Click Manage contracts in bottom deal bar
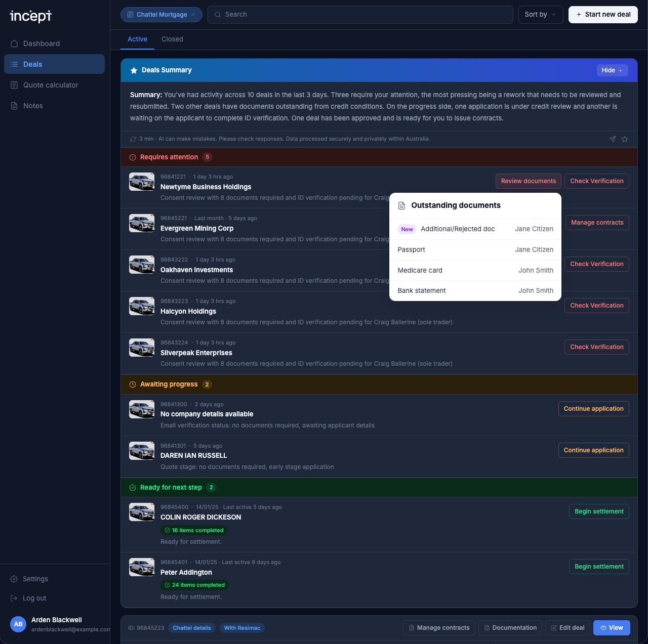This screenshot has height=644, width=648. (x=439, y=628)
